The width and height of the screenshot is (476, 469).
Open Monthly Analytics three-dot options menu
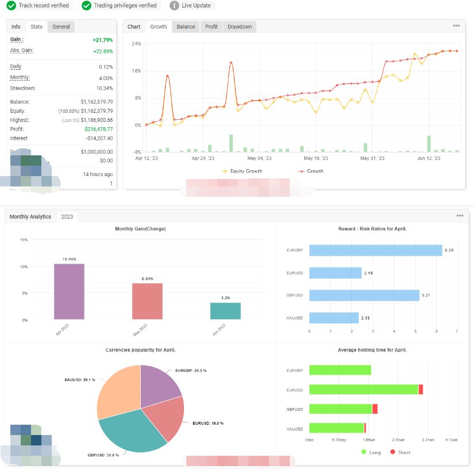click(460, 216)
